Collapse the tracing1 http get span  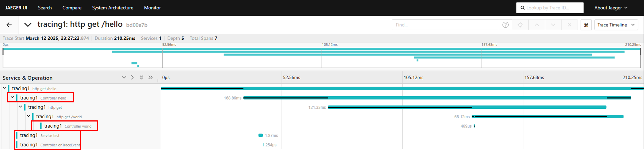(21, 106)
